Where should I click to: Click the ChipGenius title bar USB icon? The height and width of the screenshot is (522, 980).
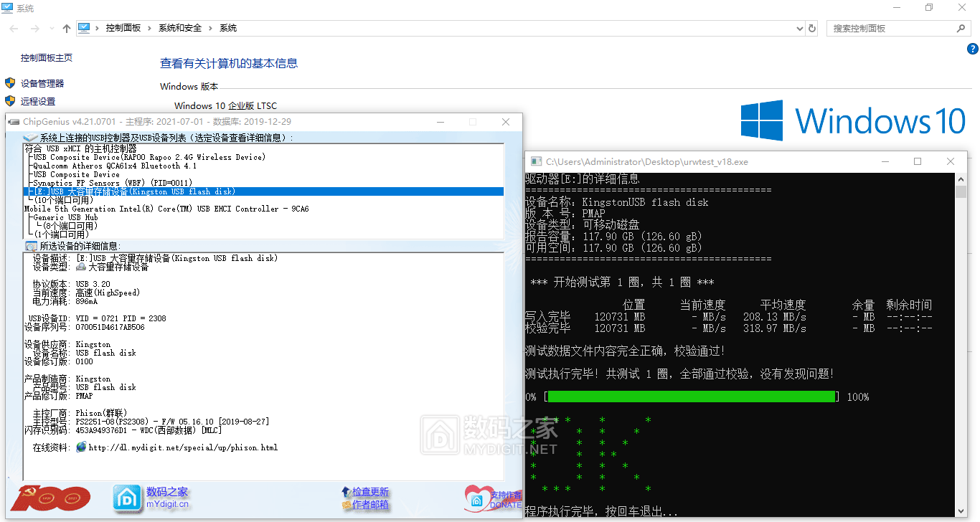point(14,122)
